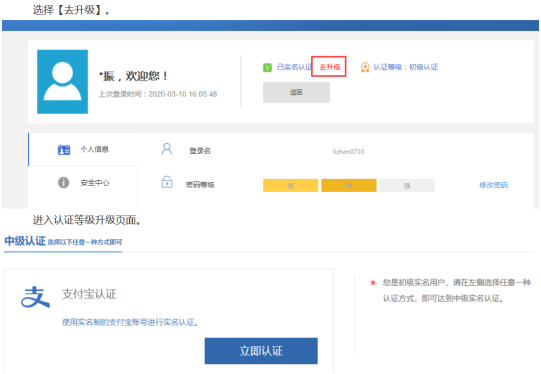Click the 修改密码 link

click(x=493, y=185)
